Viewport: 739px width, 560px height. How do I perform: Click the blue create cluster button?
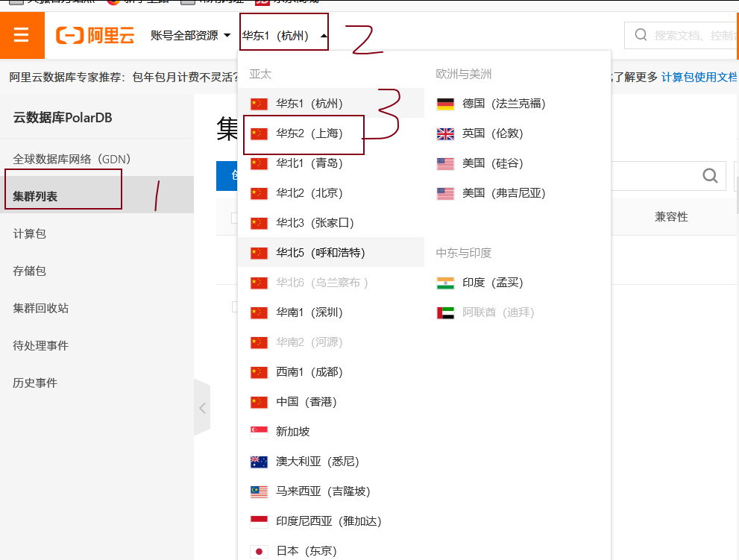pyautogui.click(x=227, y=175)
